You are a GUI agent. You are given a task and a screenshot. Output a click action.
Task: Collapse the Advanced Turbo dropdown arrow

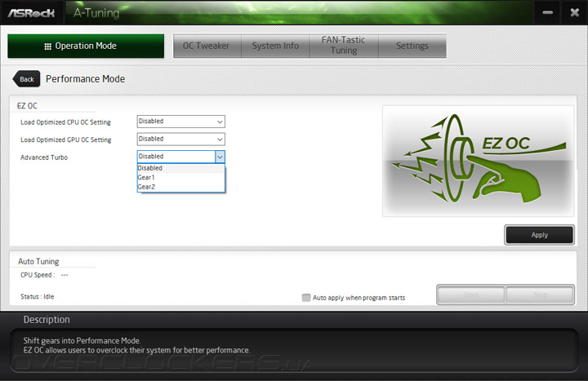[220, 157]
